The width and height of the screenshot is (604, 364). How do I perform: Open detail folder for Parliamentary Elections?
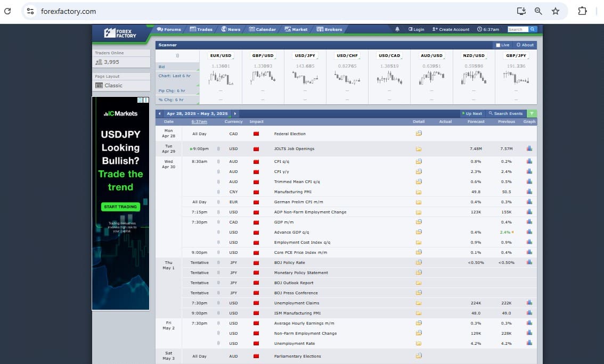click(418, 356)
